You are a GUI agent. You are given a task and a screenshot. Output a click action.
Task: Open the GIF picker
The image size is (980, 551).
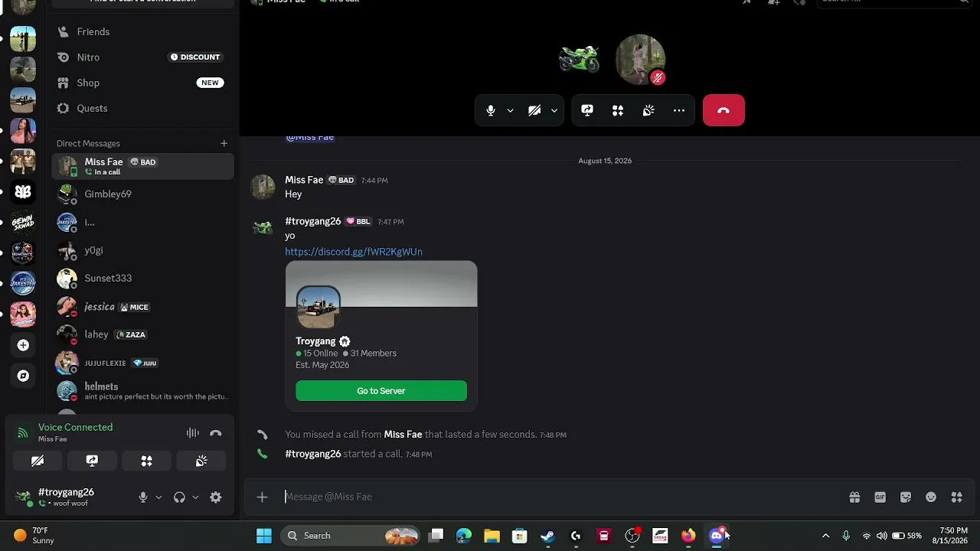coord(880,497)
